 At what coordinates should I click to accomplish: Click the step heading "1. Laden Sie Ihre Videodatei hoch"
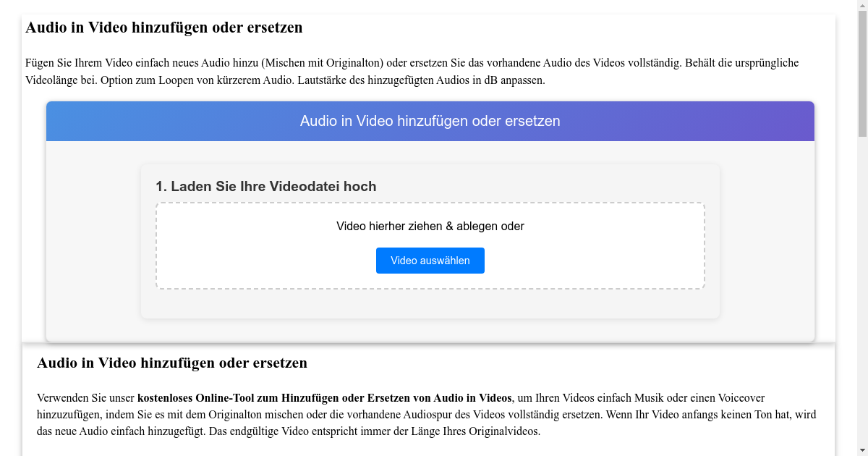coord(266,186)
